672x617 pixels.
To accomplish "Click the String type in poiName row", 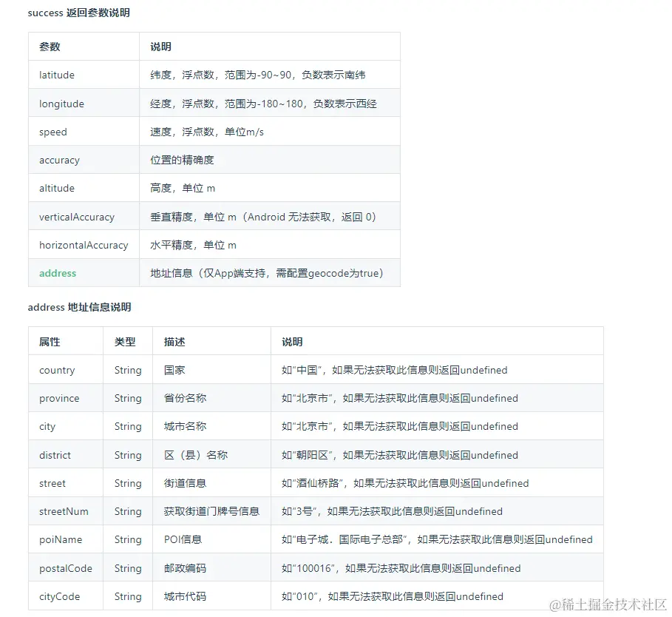I will (x=128, y=539).
